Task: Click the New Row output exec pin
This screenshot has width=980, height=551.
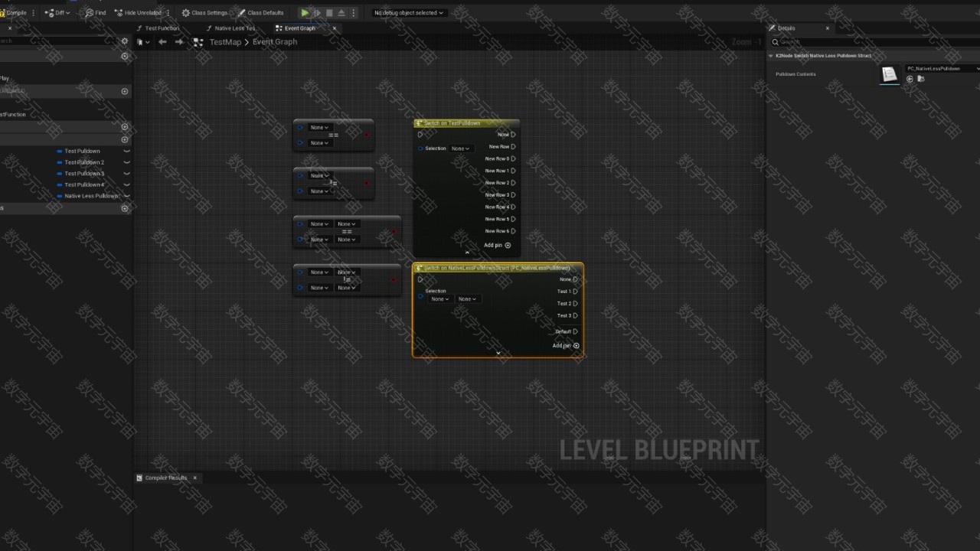Action: coord(513,147)
